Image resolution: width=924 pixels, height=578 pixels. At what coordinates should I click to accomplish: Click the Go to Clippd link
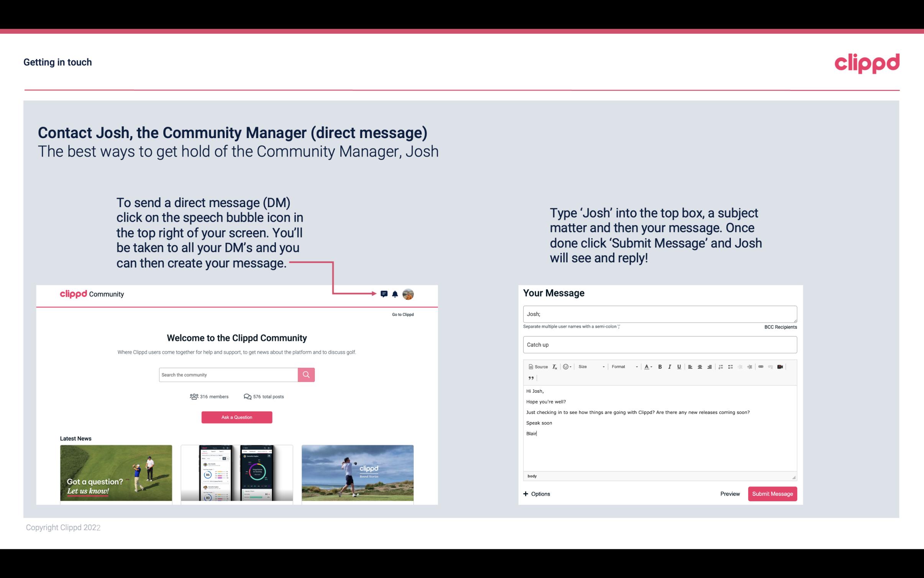(402, 314)
